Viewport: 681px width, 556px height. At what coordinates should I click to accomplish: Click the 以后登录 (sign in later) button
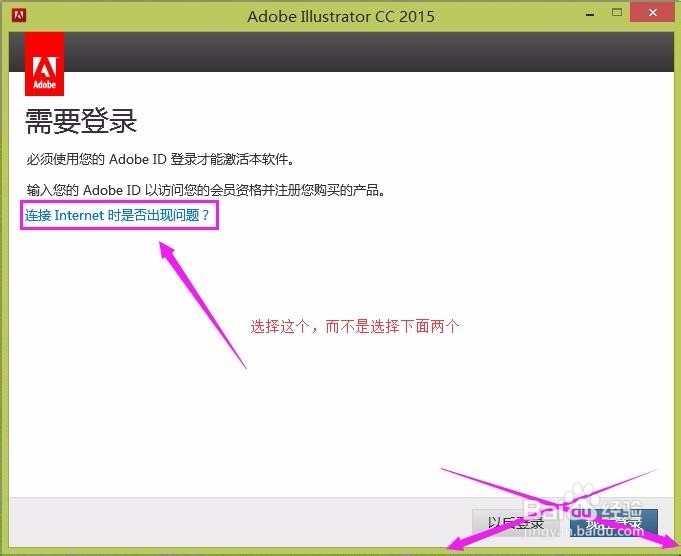(x=516, y=523)
